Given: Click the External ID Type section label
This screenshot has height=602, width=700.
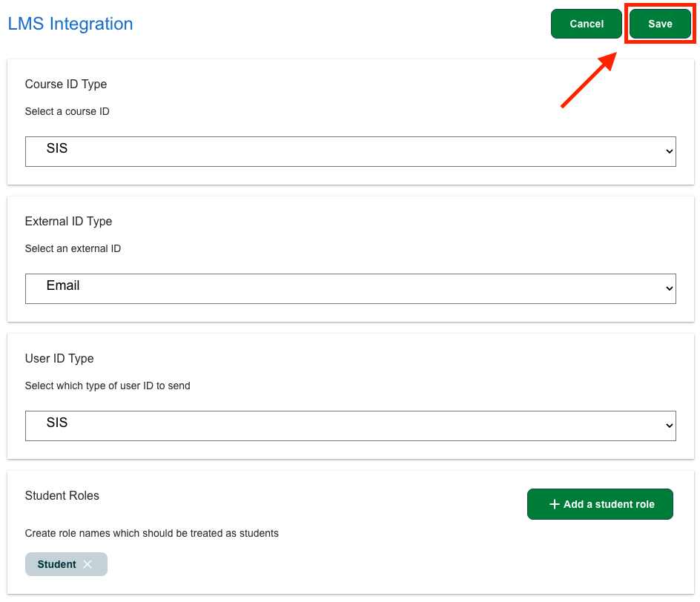Looking at the screenshot, I should (68, 221).
